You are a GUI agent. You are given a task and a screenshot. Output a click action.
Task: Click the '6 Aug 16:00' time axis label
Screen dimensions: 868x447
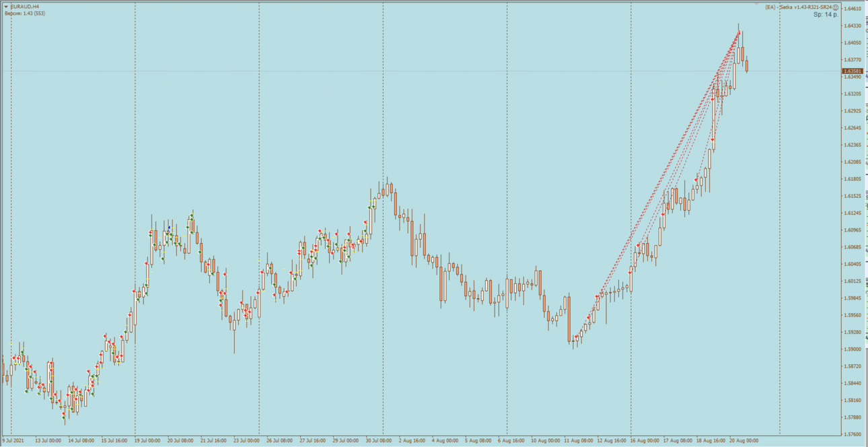512,441
